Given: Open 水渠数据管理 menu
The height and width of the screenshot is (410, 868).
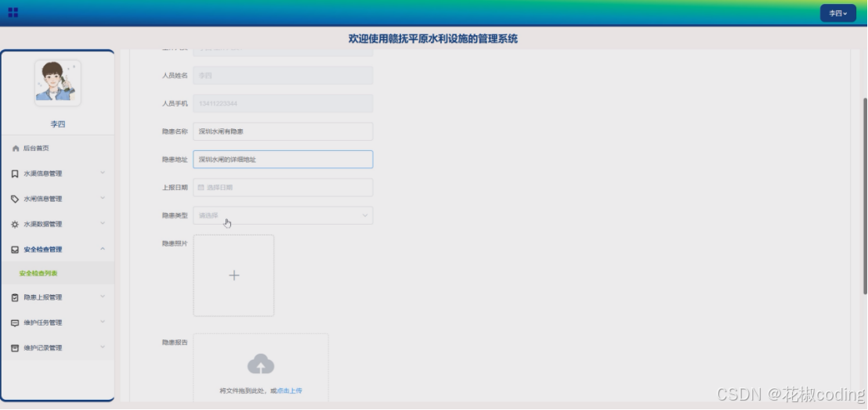Looking at the screenshot, I should (57, 225).
